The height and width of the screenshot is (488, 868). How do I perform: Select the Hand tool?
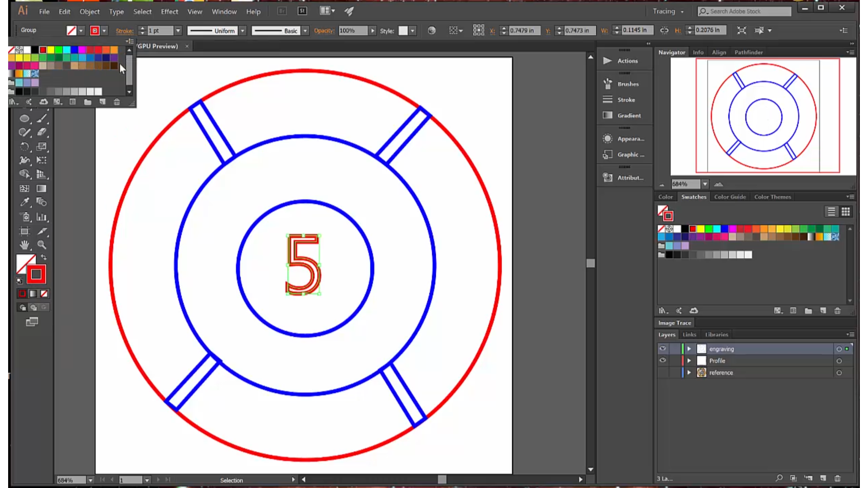coord(24,244)
